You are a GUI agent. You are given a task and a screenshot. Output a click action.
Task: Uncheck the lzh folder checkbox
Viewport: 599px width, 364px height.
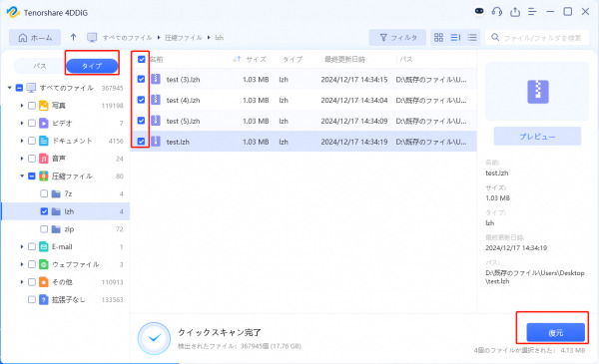pyautogui.click(x=44, y=211)
